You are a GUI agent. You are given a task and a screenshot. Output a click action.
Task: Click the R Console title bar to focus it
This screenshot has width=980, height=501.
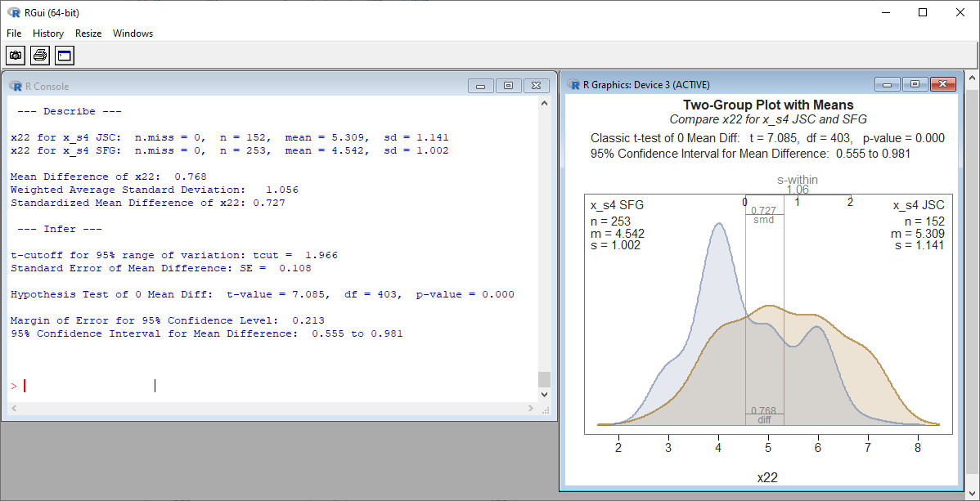click(245, 85)
